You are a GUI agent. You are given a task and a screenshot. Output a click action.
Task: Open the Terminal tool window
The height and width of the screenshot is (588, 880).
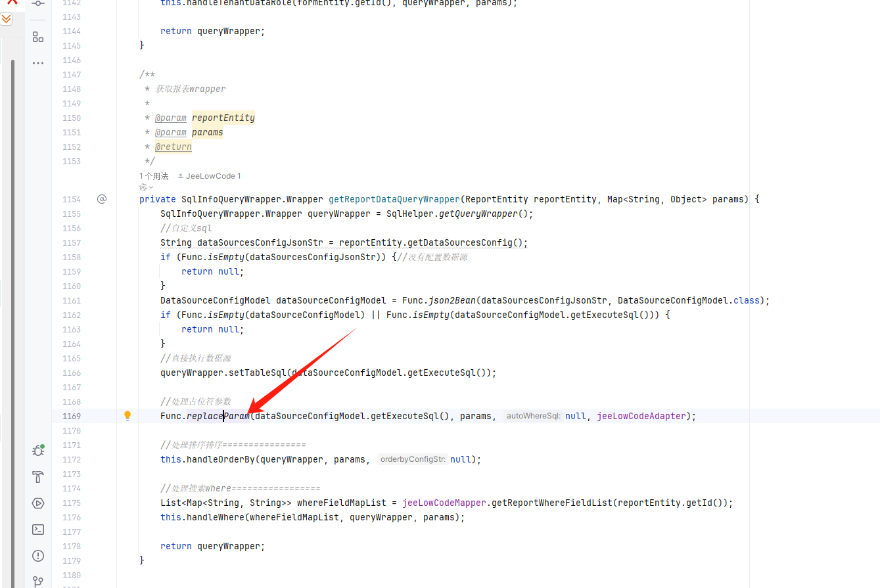point(38,530)
